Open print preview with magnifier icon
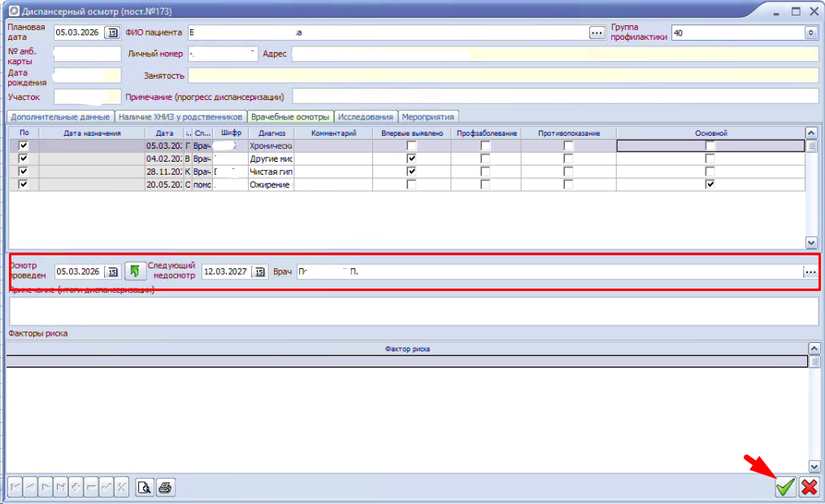825x504 pixels. [x=145, y=488]
